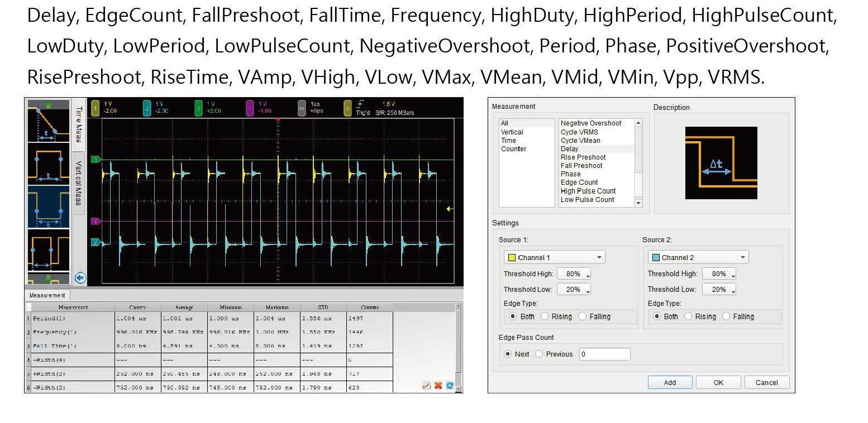The image size is (868, 423).
Task: Expand the Source 1 Threshold High dropdown
Action: click(x=588, y=274)
